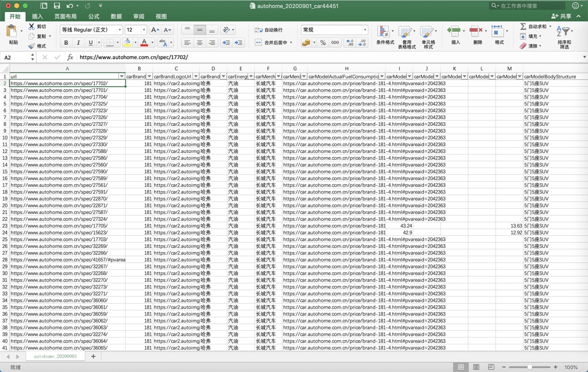588x372 pixels.
Task: Increase indent of selected cells
Action: click(x=238, y=43)
